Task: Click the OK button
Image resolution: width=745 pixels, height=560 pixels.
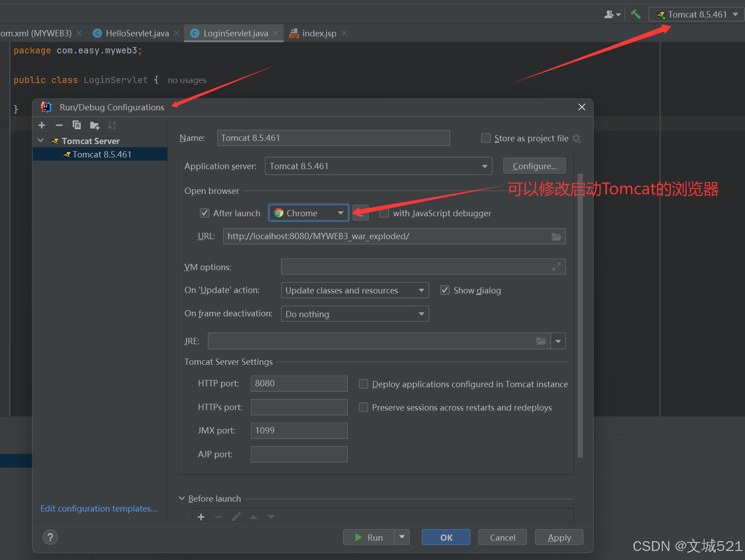Action: point(446,537)
